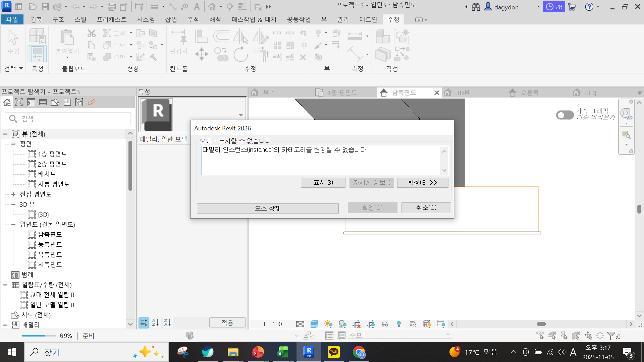
Task: Click the sun path icon in view control bar
Action: click(x=328, y=324)
